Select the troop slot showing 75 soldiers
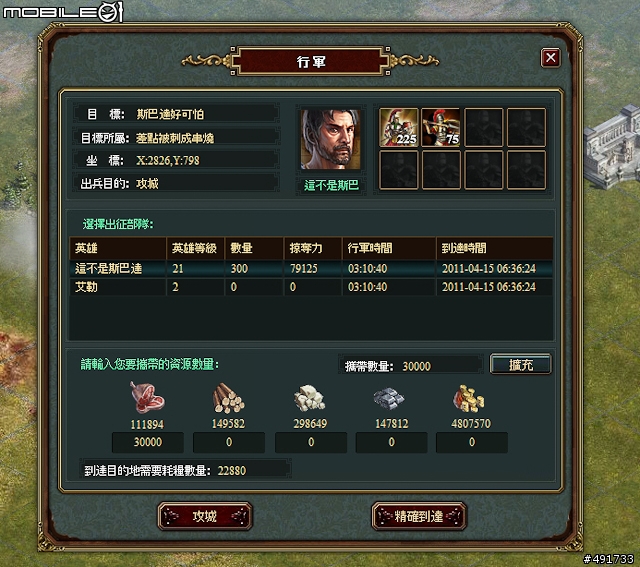This screenshot has height=567, width=640. 441,127
